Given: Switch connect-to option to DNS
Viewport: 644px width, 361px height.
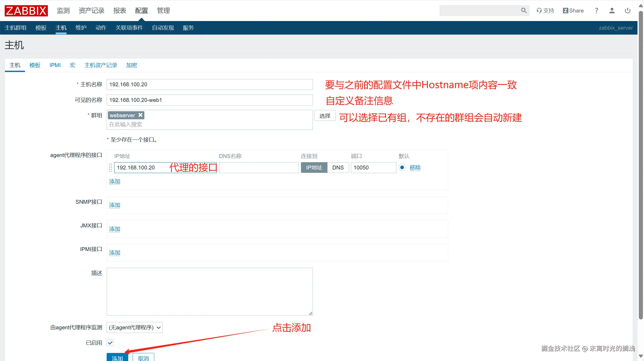Looking at the screenshot, I should click(338, 168).
